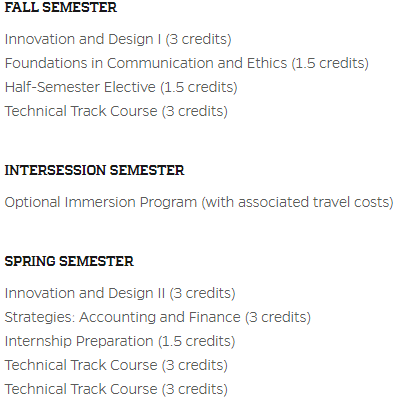Click "(1.5 credits)" after Half-Semester Elective
Viewport: 401px width, 401px height.
pyautogui.click(x=199, y=87)
